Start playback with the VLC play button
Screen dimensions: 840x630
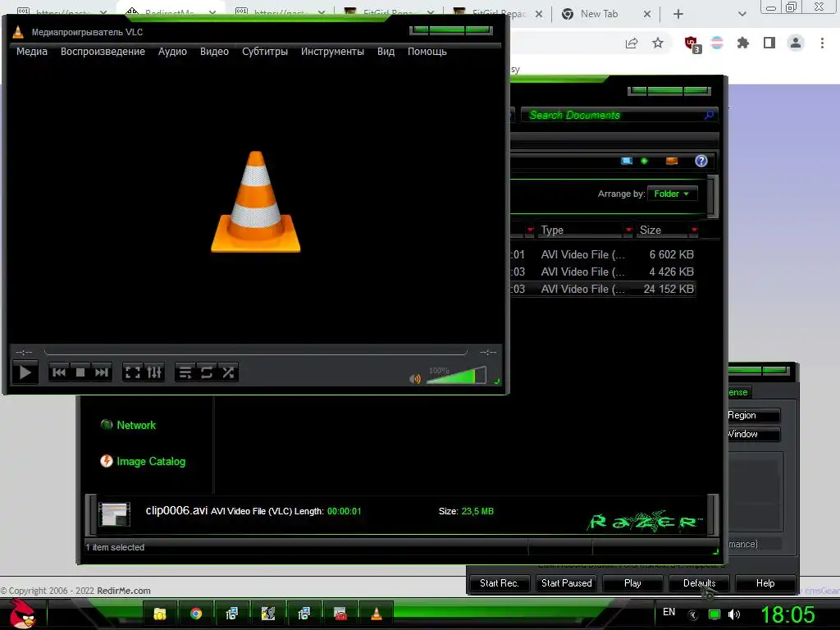25,372
